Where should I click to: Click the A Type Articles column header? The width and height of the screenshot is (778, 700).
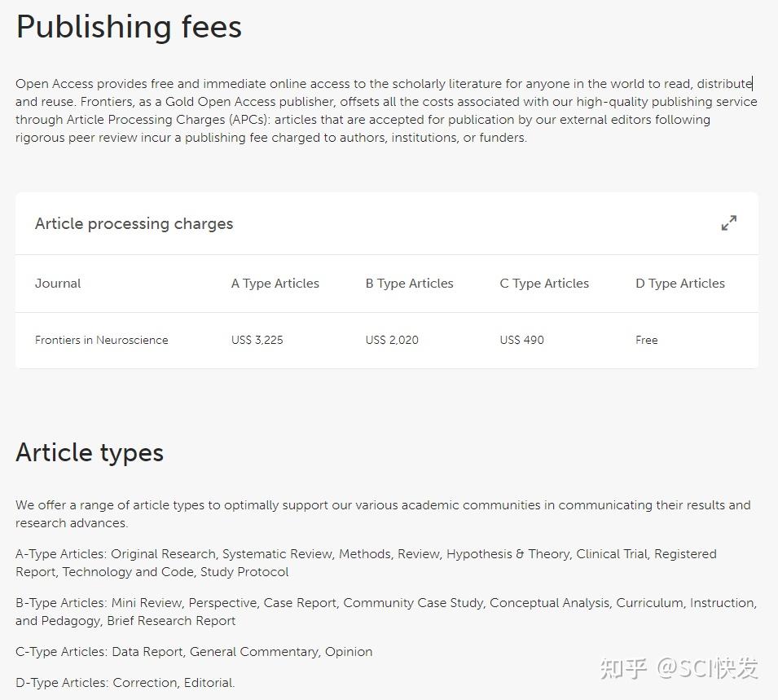(x=275, y=284)
